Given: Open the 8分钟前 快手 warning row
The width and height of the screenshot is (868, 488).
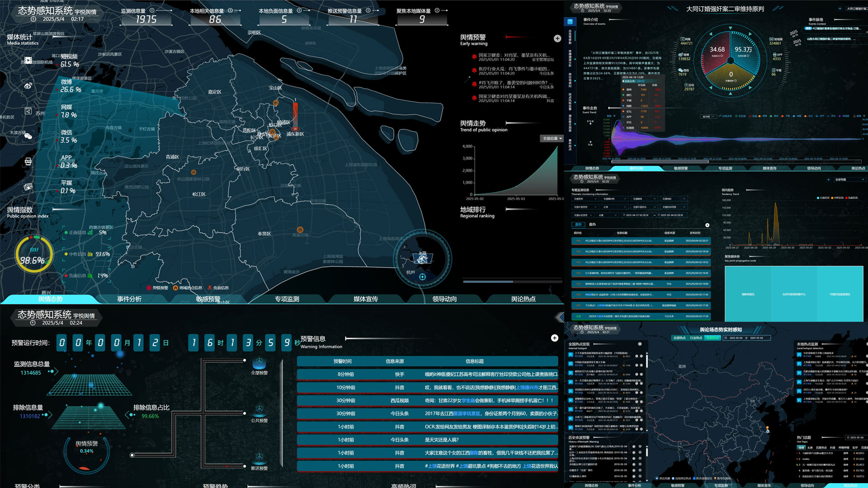Looking at the screenshot, I should coord(427,375).
